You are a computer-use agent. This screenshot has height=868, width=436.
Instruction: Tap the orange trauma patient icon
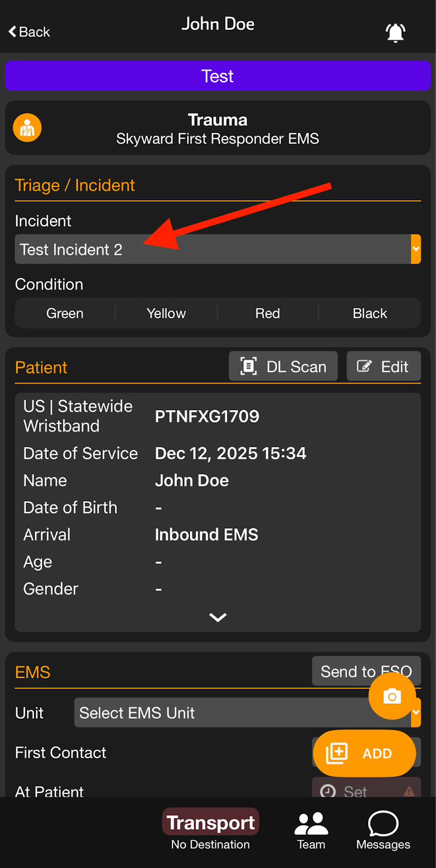pyautogui.click(x=27, y=128)
